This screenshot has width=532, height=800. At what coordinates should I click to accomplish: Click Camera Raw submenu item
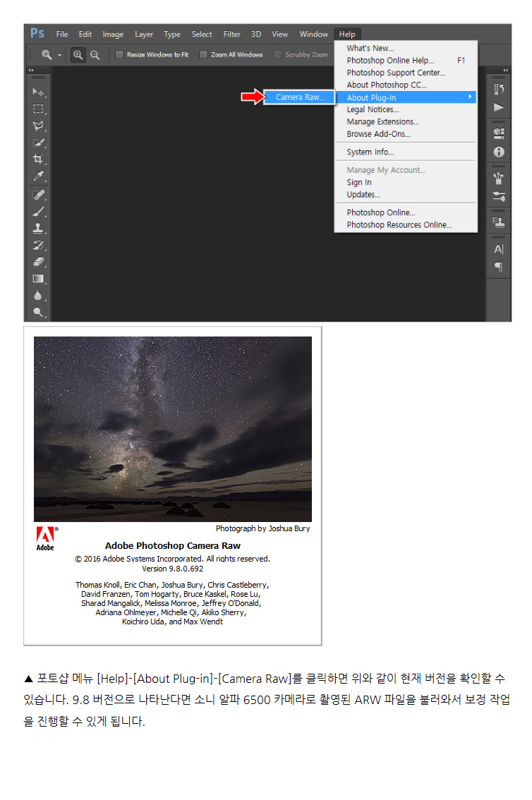point(300,97)
